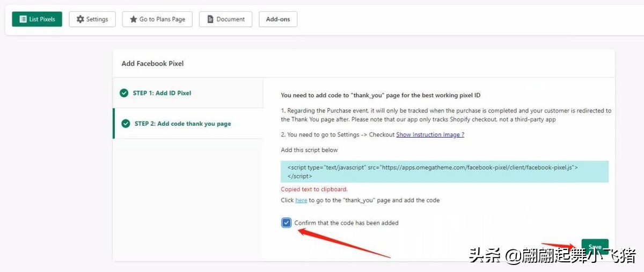Click the list icon in List Pixels
This screenshot has width=644, height=272.
(x=23, y=19)
